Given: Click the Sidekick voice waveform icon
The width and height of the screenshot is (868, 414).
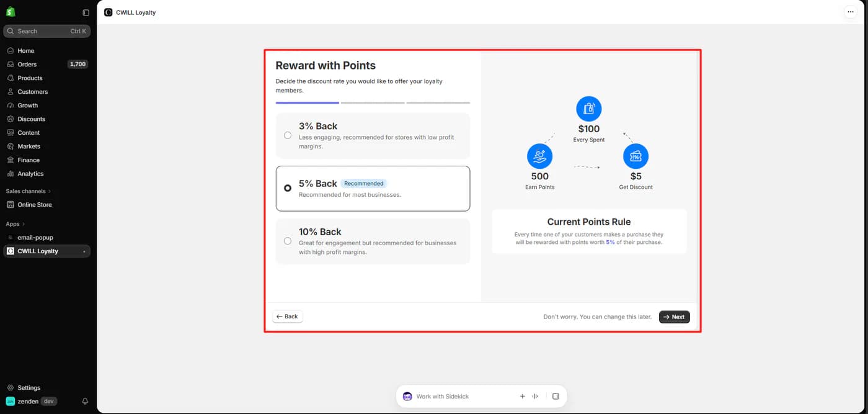Looking at the screenshot, I should pyautogui.click(x=535, y=396).
